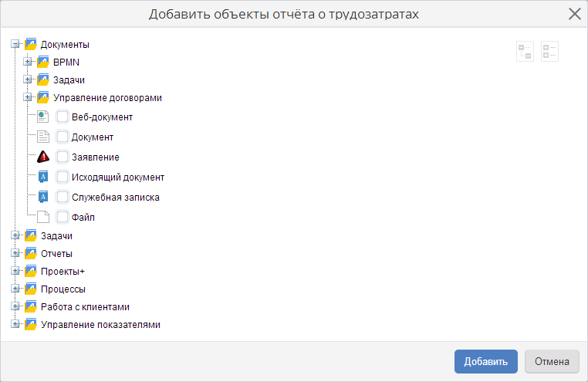
Task: Check the Веб-документ checkbox
Action: pos(63,117)
